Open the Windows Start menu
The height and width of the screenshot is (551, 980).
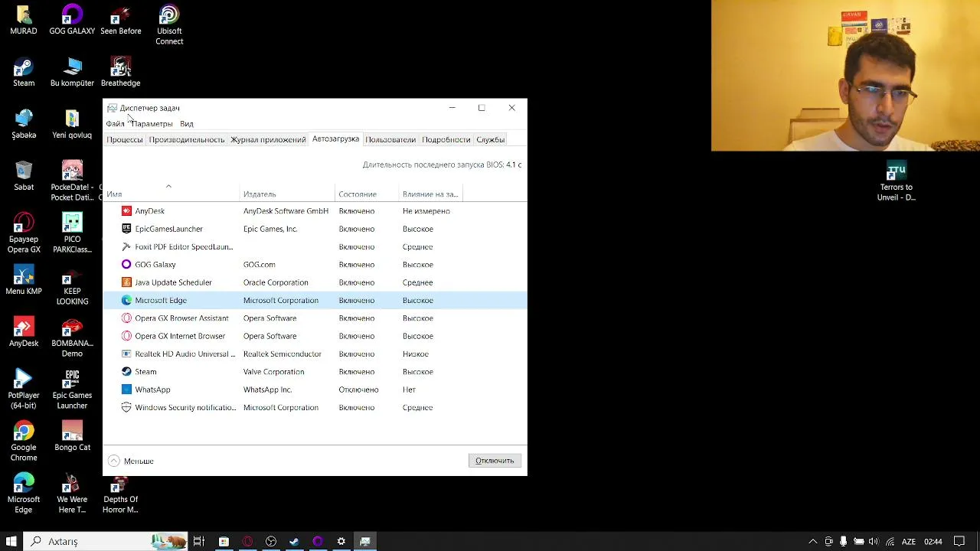(11, 541)
